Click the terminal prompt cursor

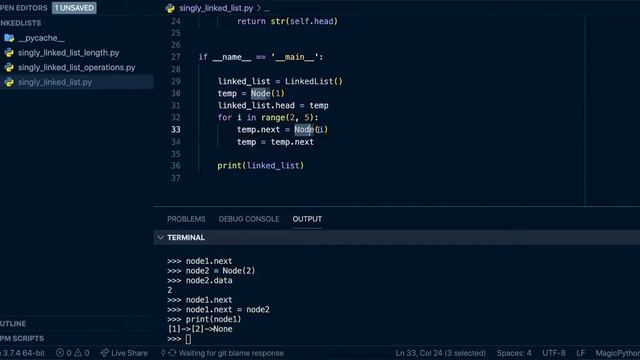[x=188, y=339]
